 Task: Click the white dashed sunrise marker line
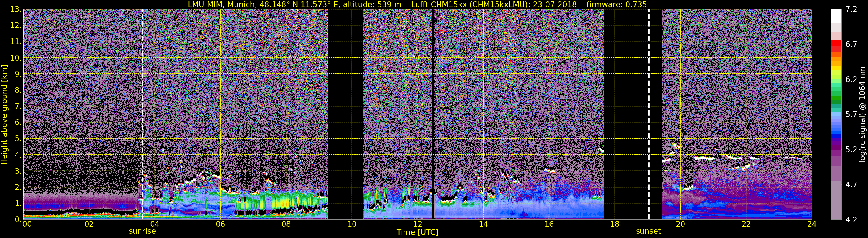143,114
